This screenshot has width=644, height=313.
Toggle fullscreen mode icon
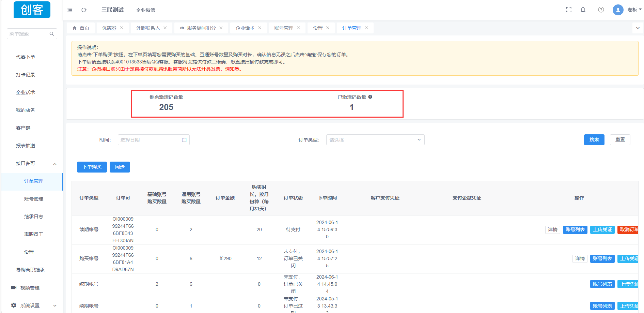pos(568,10)
